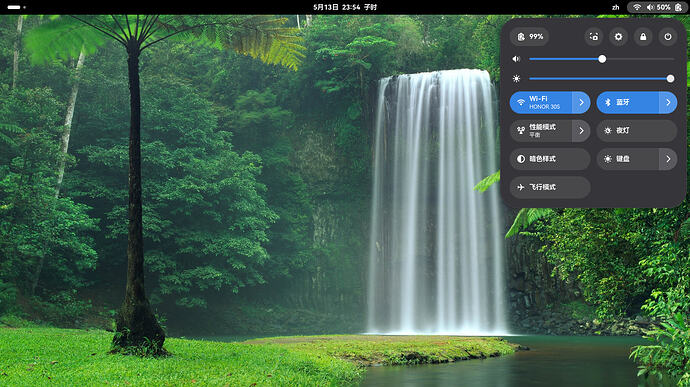Screen dimensions: 690x387
Task: Enable 夜灯 night light
Action: [x=637, y=131]
